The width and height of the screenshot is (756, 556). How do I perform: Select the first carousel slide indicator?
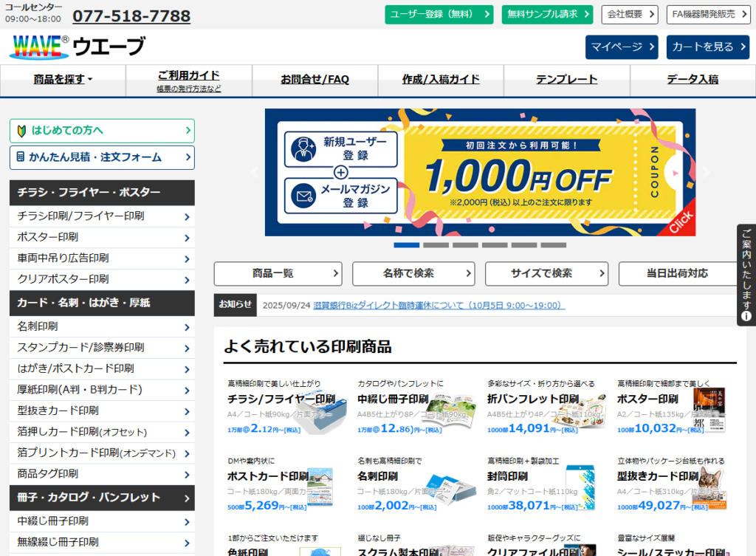[x=406, y=245]
